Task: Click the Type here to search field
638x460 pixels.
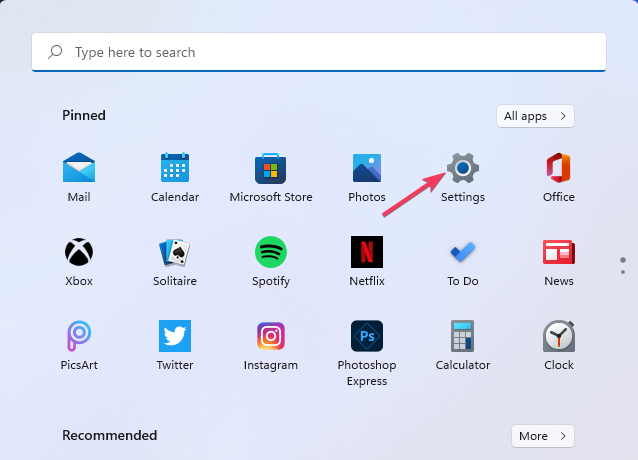Action: coord(318,52)
